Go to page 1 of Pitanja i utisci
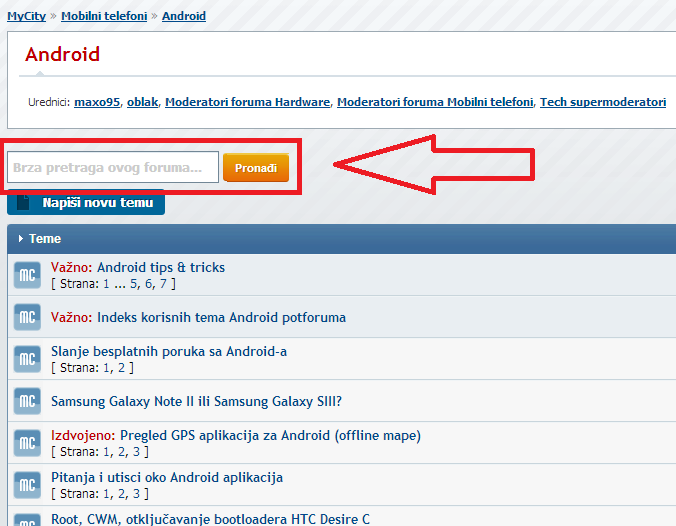 pyautogui.click(x=106, y=494)
